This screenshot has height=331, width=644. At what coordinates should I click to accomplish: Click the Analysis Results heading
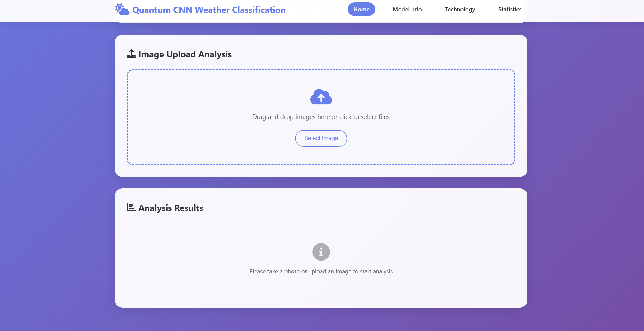click(x=171, y=208)
